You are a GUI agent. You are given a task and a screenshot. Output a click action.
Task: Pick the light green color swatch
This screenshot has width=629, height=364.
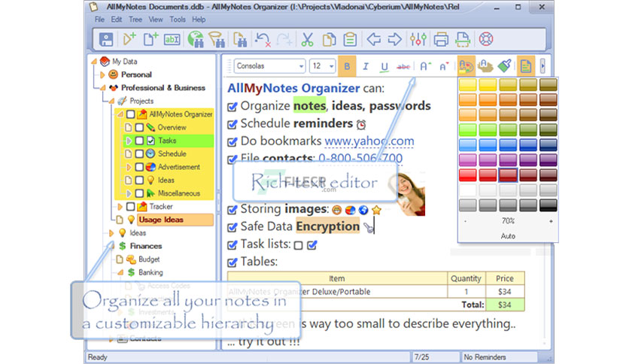point(468,130)
